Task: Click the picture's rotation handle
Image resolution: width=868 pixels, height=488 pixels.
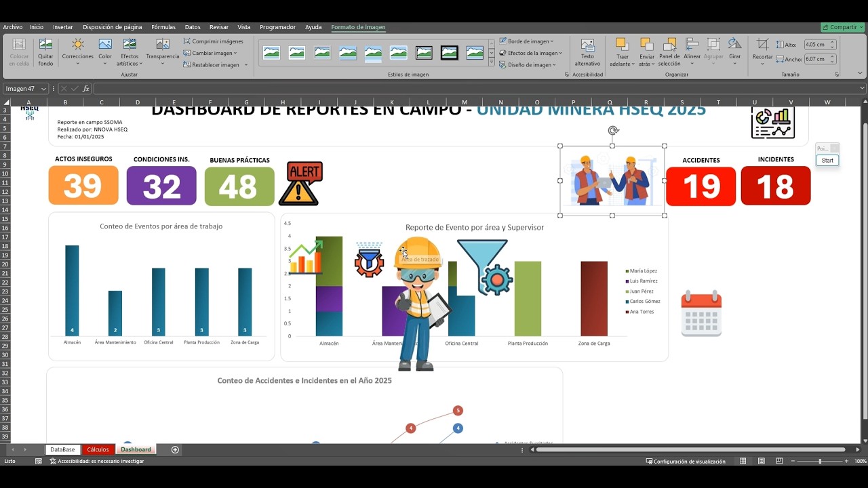Action: tap(613, 131)
